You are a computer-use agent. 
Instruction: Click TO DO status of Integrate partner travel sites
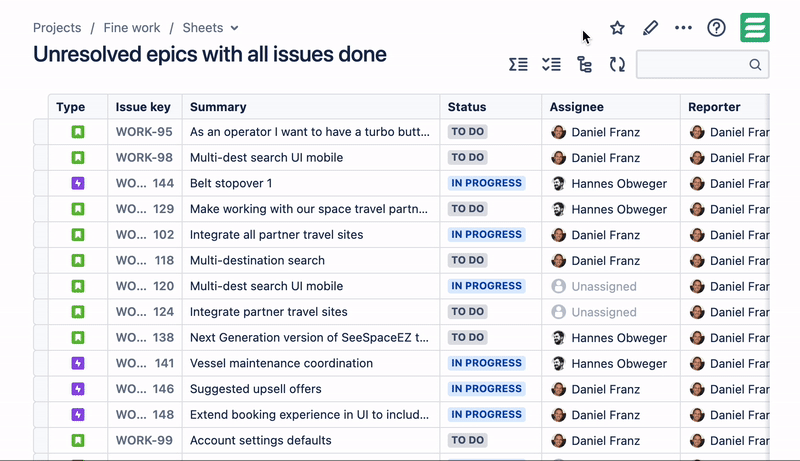coord(467,312)
